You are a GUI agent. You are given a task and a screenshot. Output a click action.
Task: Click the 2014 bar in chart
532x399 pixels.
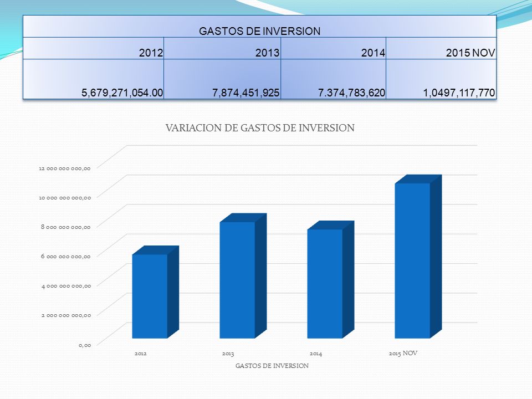tap(330, 279)
